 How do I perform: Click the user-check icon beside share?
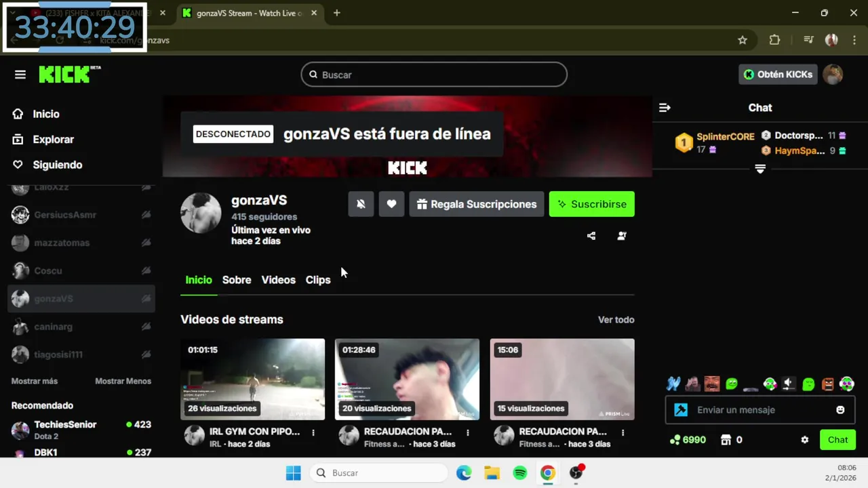tap(622, 236)
